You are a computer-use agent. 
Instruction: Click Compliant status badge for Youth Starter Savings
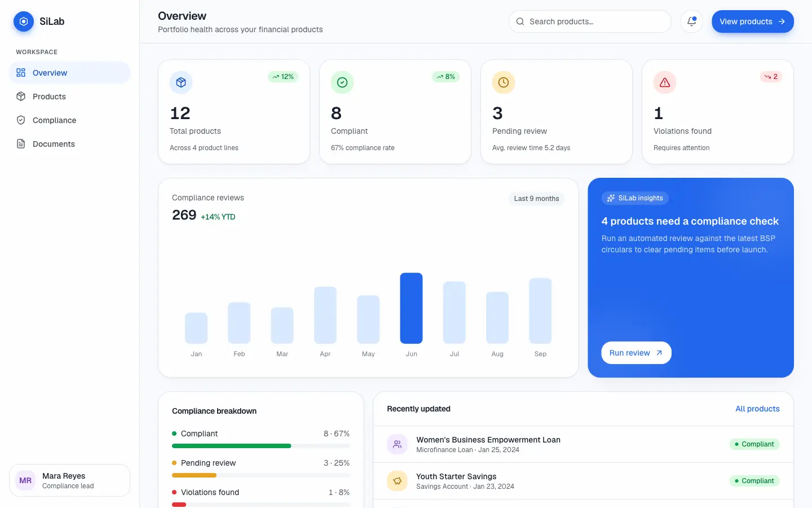[x=754, y=481]
